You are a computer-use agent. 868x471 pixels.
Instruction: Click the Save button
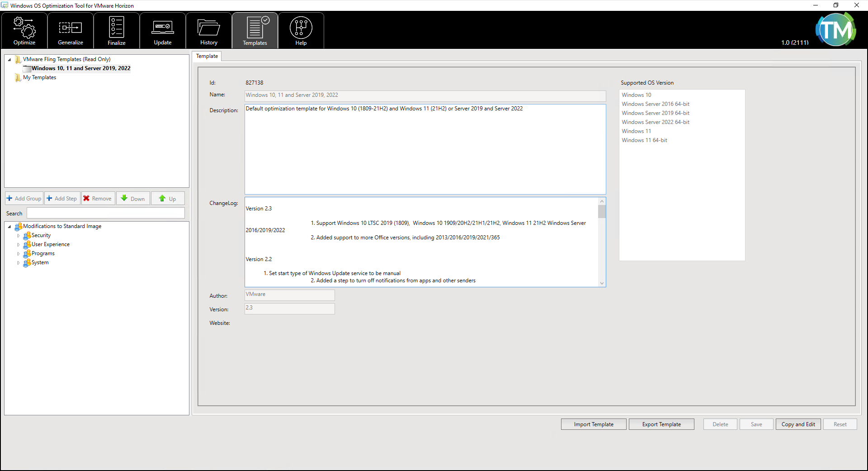[756, 424]
